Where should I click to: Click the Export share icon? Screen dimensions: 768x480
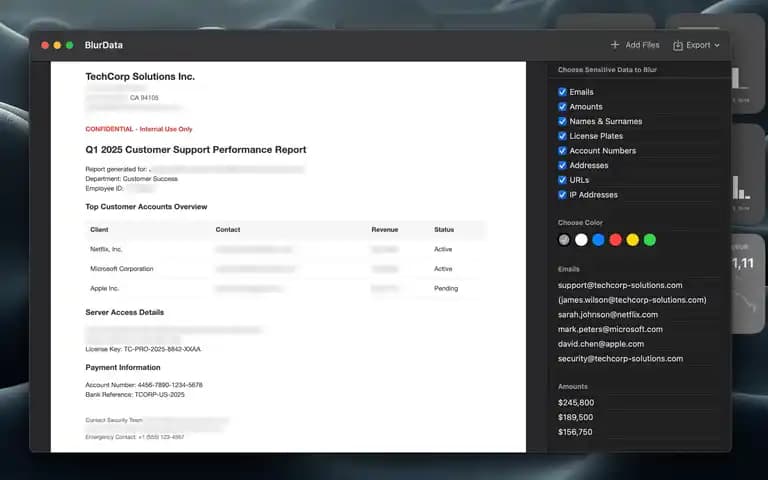[678, 45]
